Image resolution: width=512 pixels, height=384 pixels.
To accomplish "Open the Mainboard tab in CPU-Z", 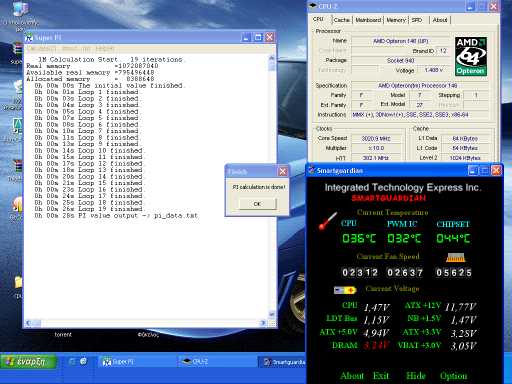I will pyautogui.click(x=368, y=20).
